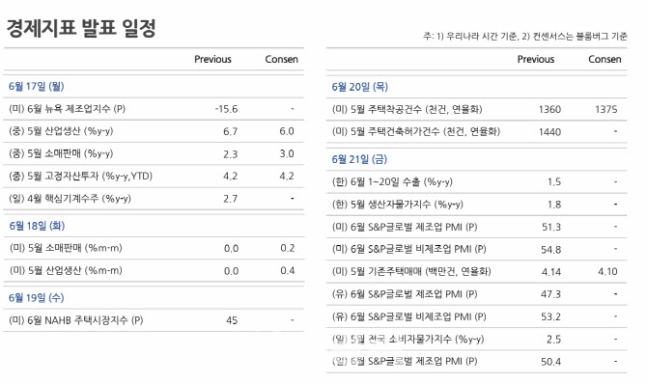The image size is (647, 384).
Task: Select the 6월 18일 (화) date header
Action: (37, 226)
